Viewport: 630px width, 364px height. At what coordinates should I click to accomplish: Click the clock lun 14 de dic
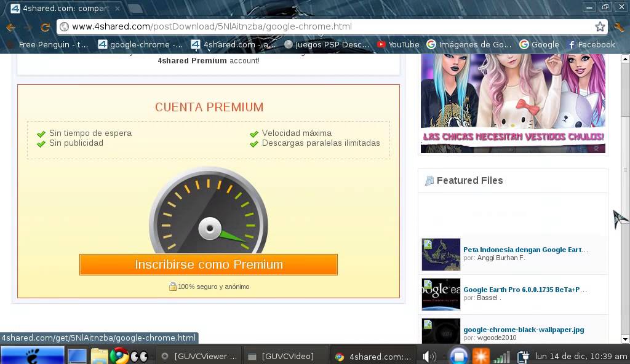[581, 356]
